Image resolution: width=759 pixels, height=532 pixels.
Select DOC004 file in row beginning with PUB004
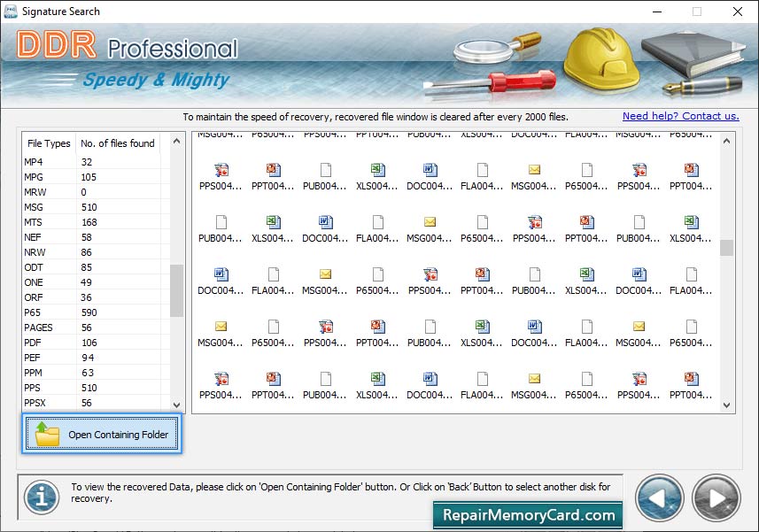(325, 229)
